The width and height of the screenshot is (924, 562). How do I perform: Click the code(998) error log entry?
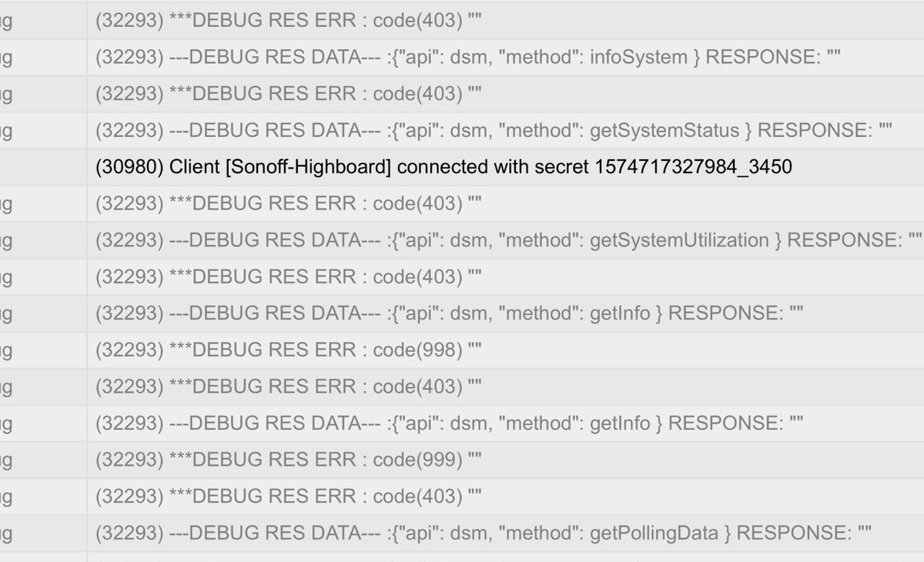tap(506, 350)
